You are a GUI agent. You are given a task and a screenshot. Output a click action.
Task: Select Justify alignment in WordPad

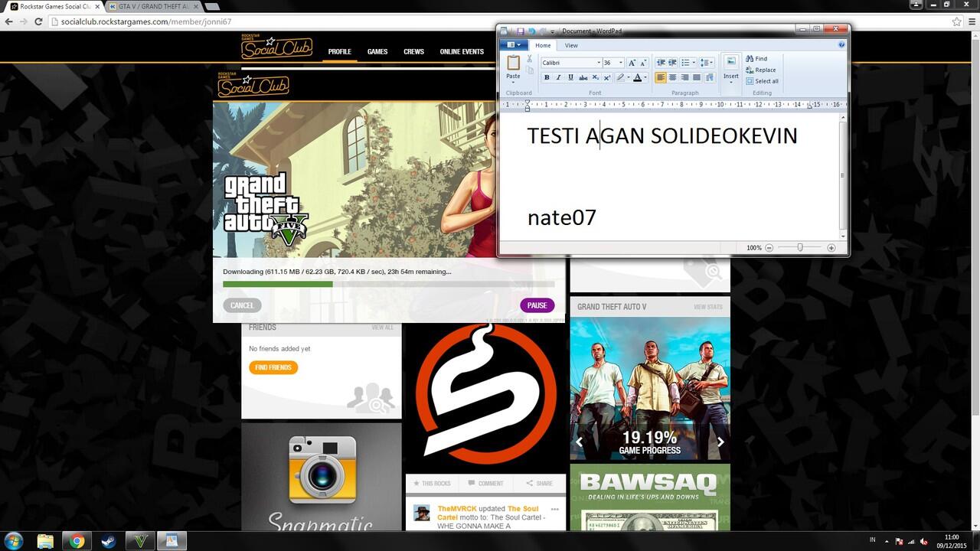point(697,77)
